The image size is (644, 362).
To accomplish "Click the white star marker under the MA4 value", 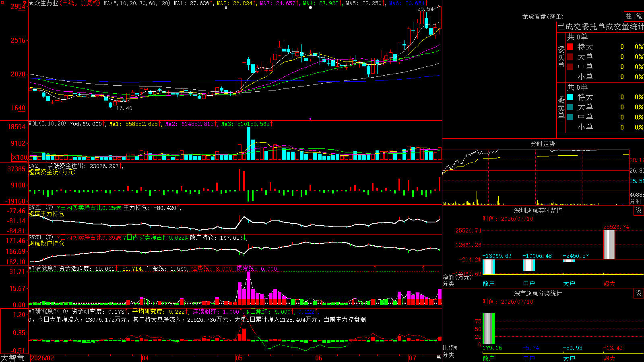I will point(310,8).
